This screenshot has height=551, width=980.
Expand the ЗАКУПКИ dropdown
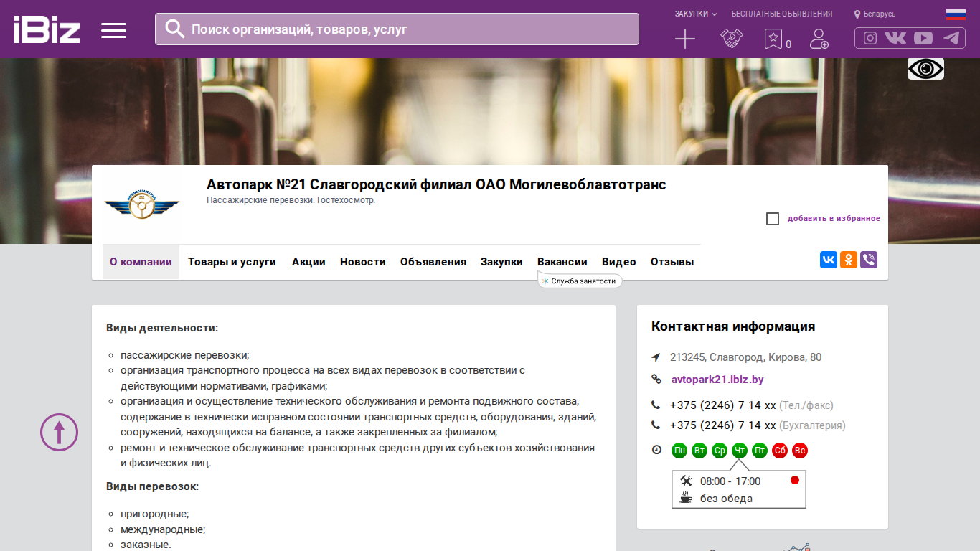[x=695, y=14]
